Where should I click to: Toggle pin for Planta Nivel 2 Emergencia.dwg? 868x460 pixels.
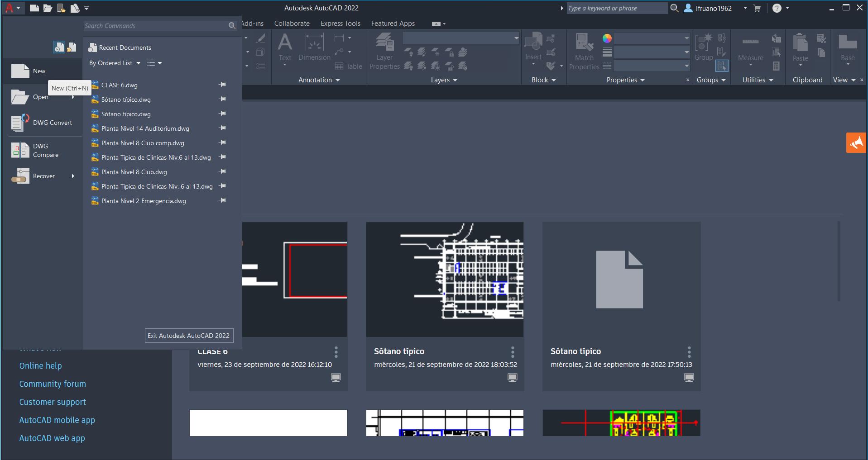222,200
